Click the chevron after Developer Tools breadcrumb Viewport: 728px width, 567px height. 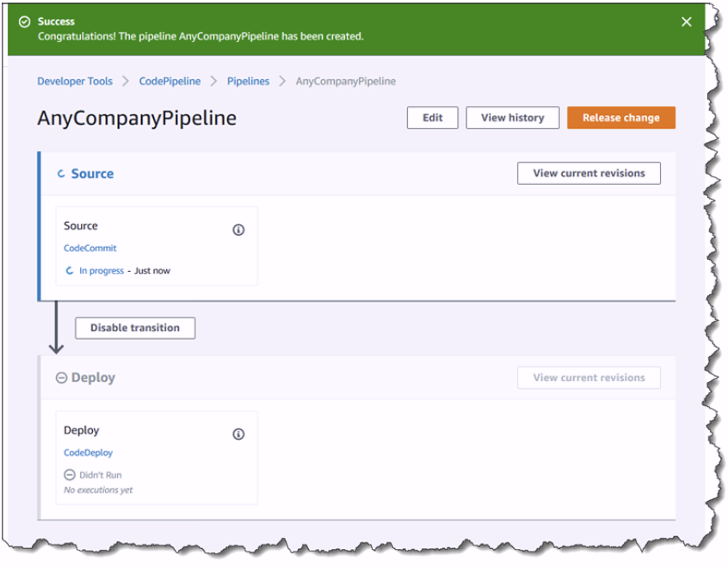[126, 81]
